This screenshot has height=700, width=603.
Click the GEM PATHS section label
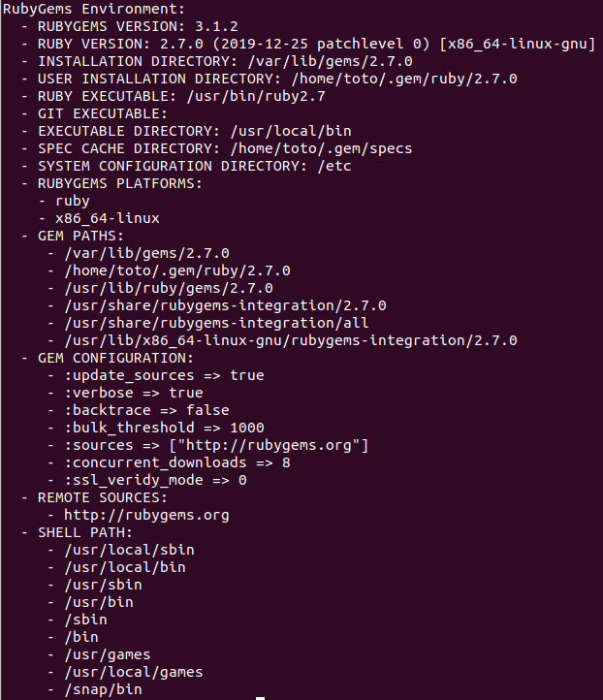tap(80, 236)
